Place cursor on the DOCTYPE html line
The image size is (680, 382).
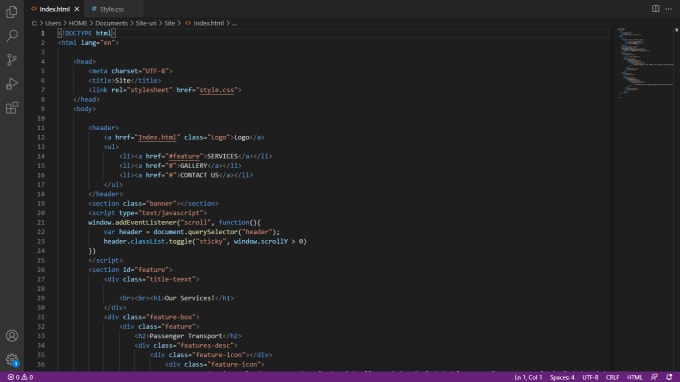click(87, 33)
